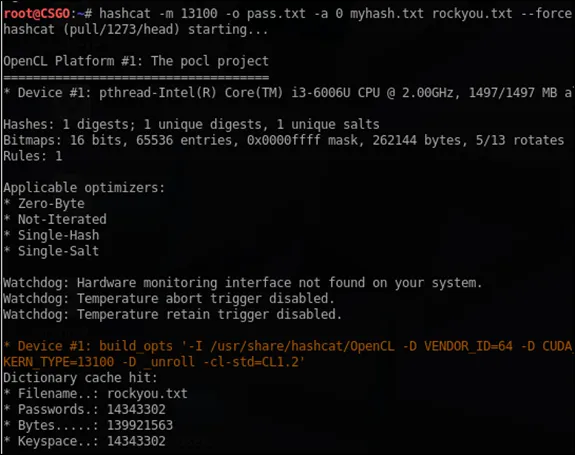Click the hashcat command line text
Image resolution: width=575 pixels, height=455 pixels.
(335, 14)
